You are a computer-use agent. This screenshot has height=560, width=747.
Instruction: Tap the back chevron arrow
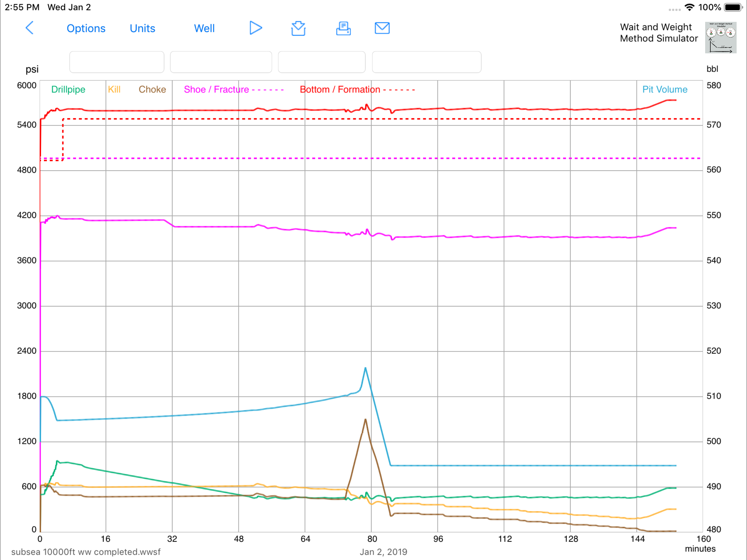click(30, 28)
